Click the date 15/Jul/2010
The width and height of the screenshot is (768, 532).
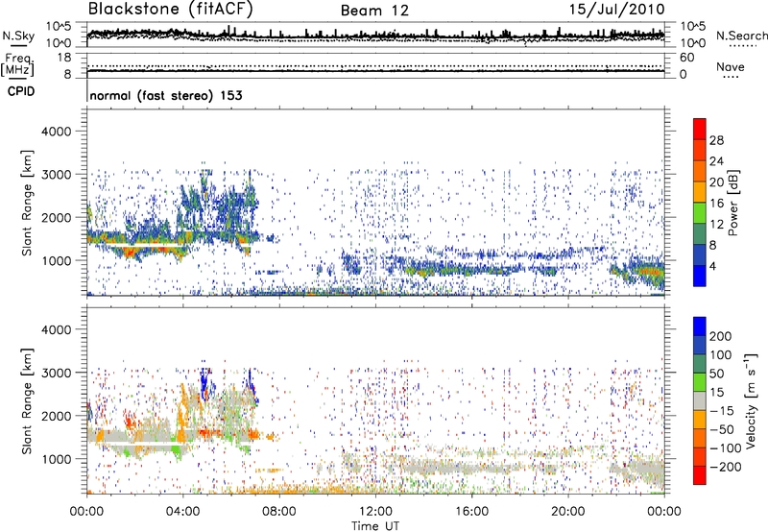[x=616, y=10]
